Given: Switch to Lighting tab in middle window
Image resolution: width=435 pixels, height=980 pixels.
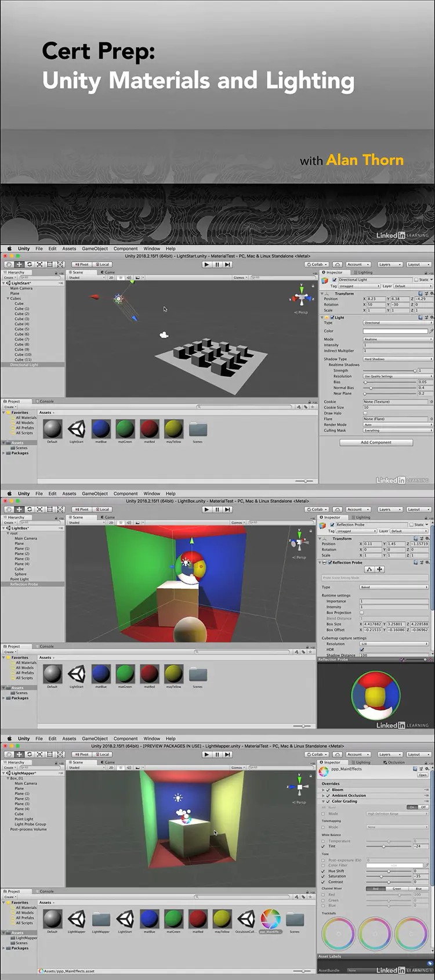Looking at the screenshot, I should (361, 517).
